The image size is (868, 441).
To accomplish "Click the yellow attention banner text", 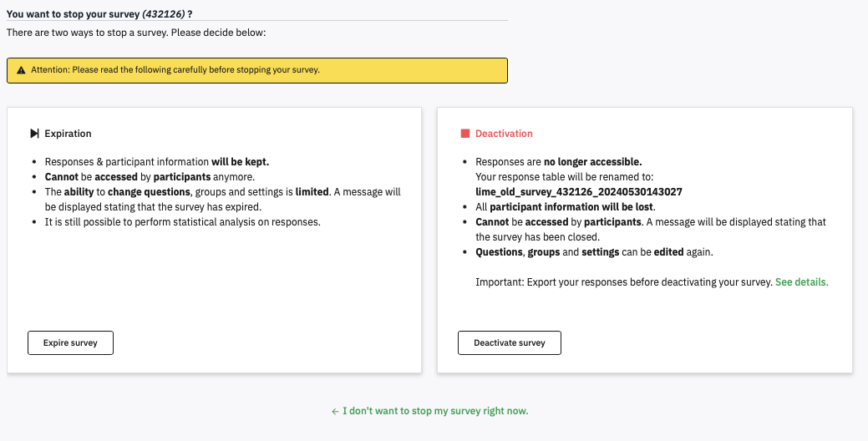I will pos(175,70).
